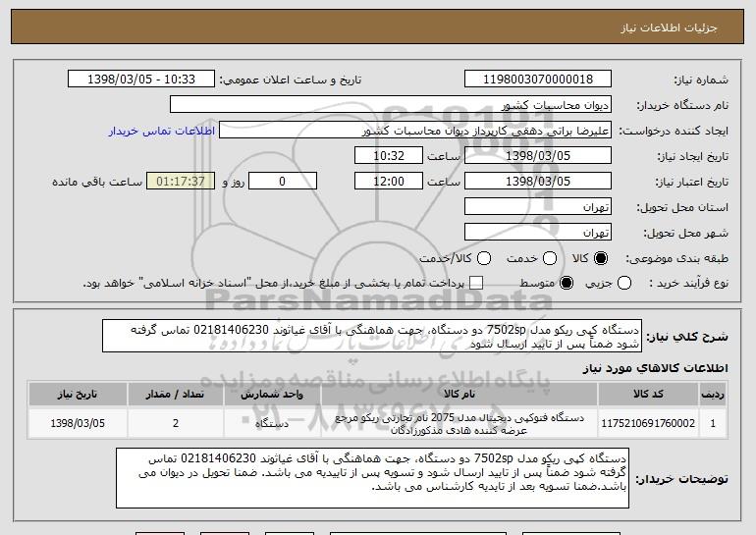Click the unit cell دستگاه in the table
756x535 pixels.
(272, 423)
